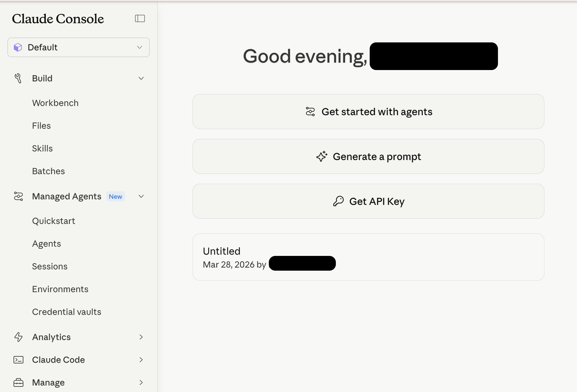Expand the Claude Code section arrow
577x392 pixels.
(141, 360)
